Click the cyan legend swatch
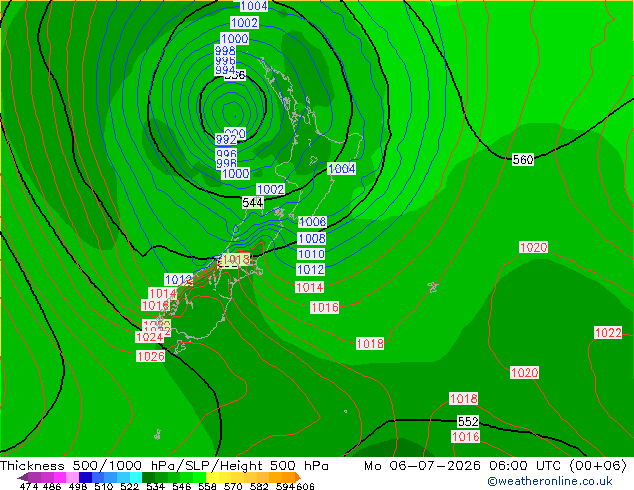The image size is (634, 490). 136,477
